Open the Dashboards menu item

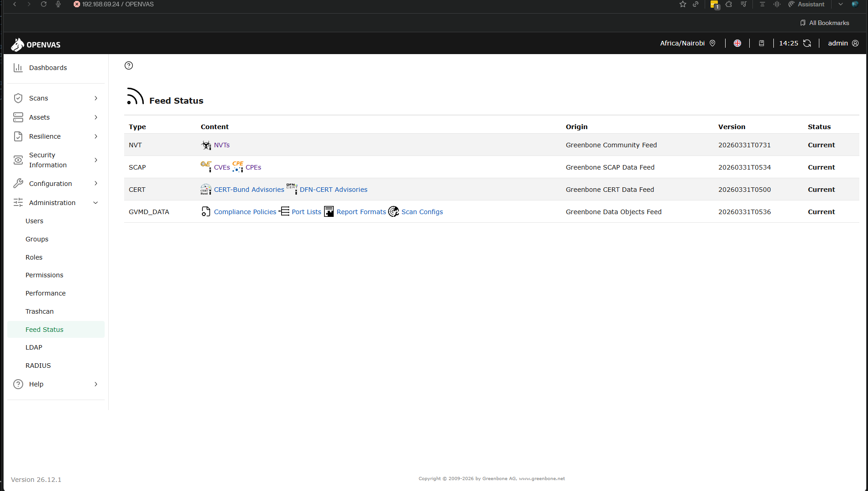tap(48, 68)
